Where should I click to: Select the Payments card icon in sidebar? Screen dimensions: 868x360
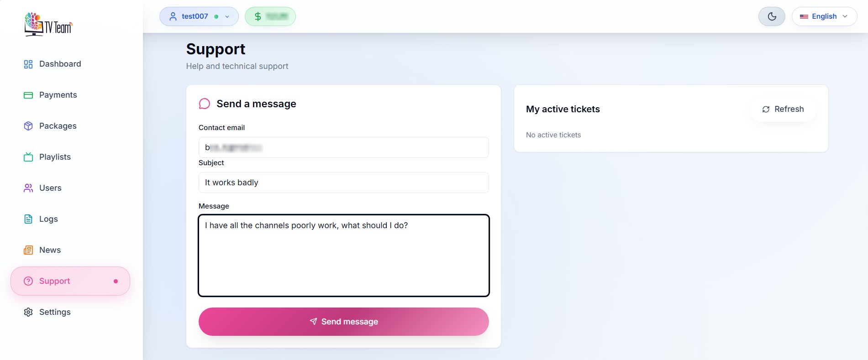pyautogui.click(x=28, y=95)
